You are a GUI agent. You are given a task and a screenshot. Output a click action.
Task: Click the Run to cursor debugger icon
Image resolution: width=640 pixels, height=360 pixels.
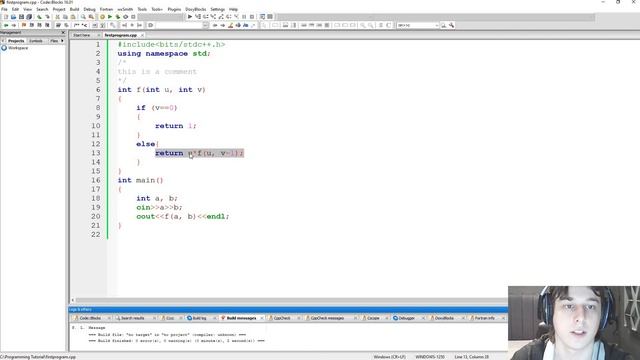click(198, 17)
